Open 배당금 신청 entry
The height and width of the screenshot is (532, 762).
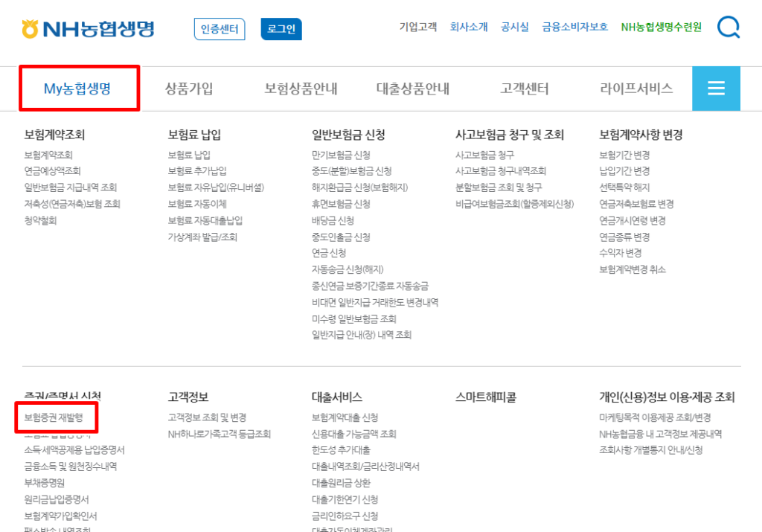[x=333, y=220]
